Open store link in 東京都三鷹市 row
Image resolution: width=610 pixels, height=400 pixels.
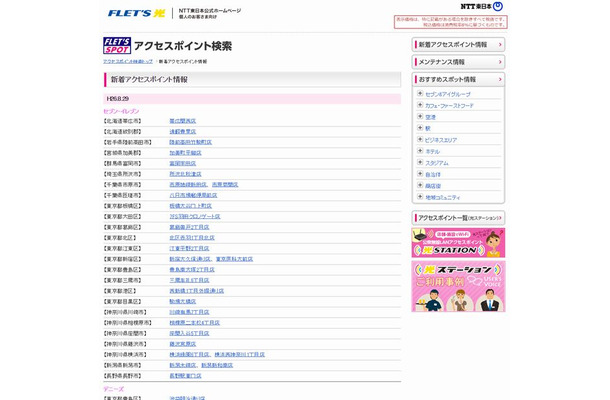(189, 280)
